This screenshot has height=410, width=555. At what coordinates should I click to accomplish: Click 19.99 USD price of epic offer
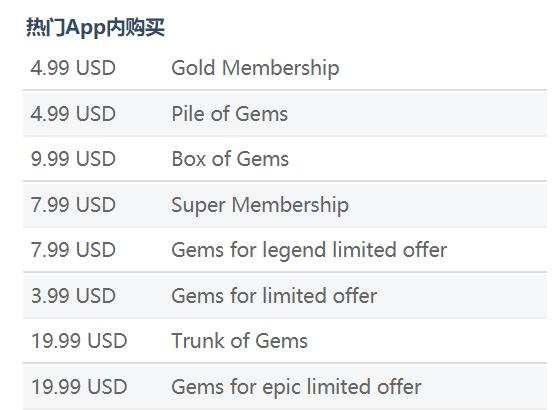(79, 387)
